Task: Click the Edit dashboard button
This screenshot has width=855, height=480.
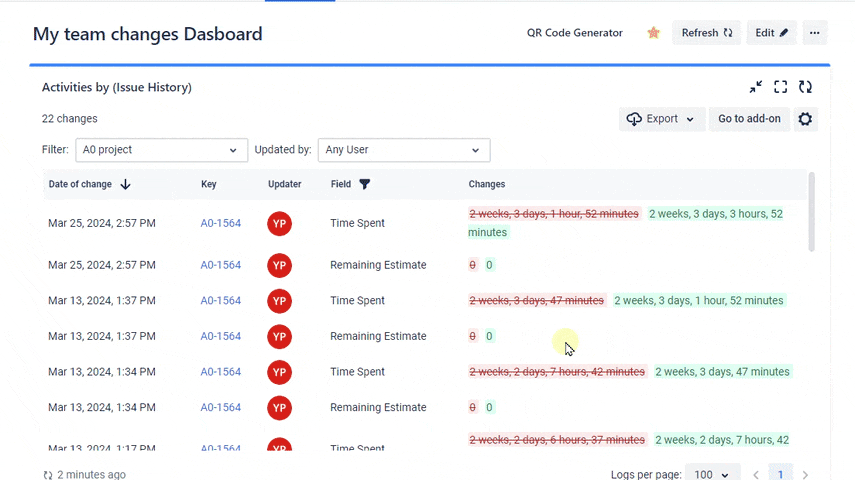Action: 771,33
